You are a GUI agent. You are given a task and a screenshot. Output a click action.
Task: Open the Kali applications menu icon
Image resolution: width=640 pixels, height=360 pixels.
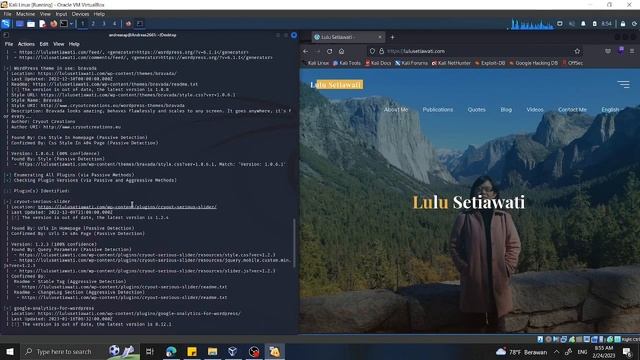click(x=6, y=24)
